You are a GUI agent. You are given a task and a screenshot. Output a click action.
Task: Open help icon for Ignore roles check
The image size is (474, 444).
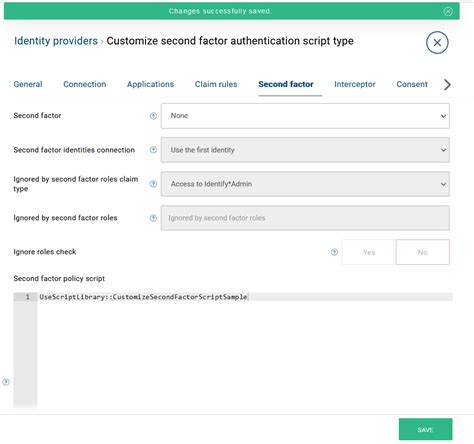click(334, 252)
